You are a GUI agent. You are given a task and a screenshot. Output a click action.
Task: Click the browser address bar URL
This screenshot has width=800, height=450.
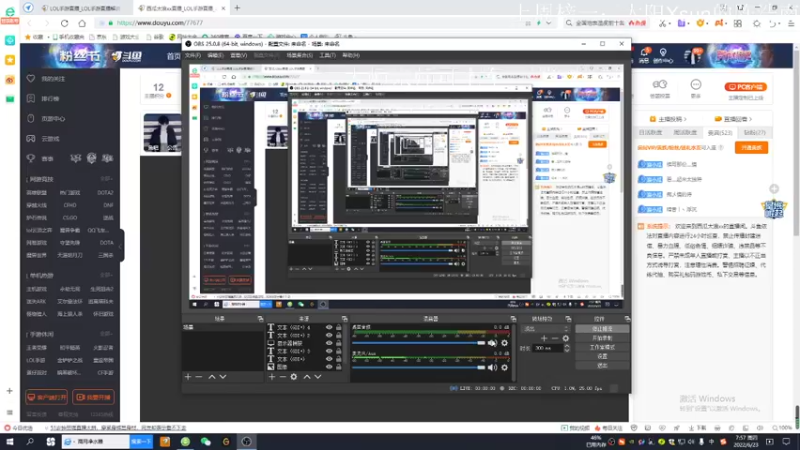160,23
